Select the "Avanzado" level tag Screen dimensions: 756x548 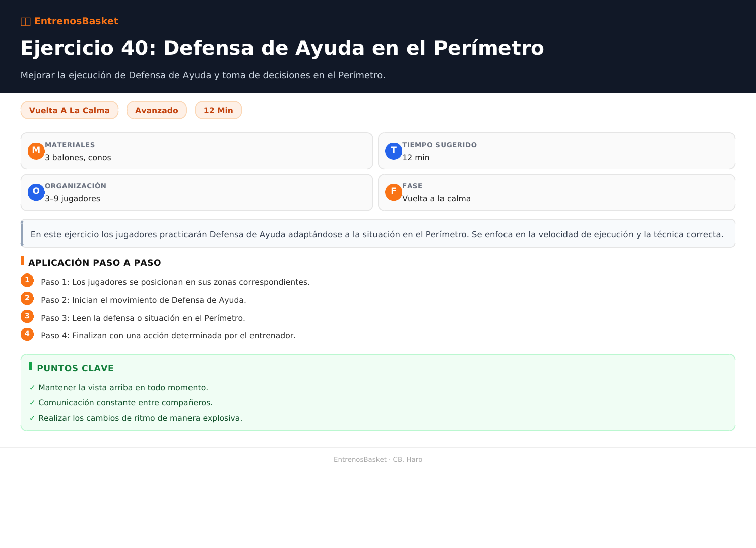[157, 110]
